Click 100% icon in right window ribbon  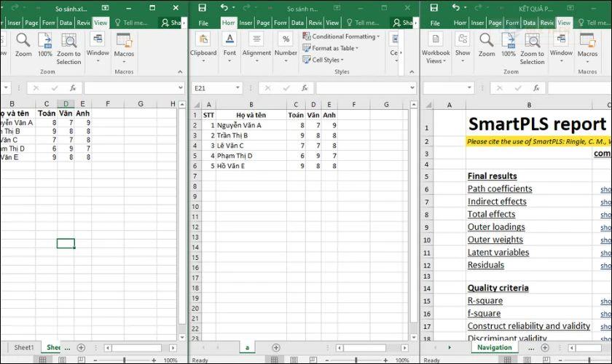[x=509, y=45]
